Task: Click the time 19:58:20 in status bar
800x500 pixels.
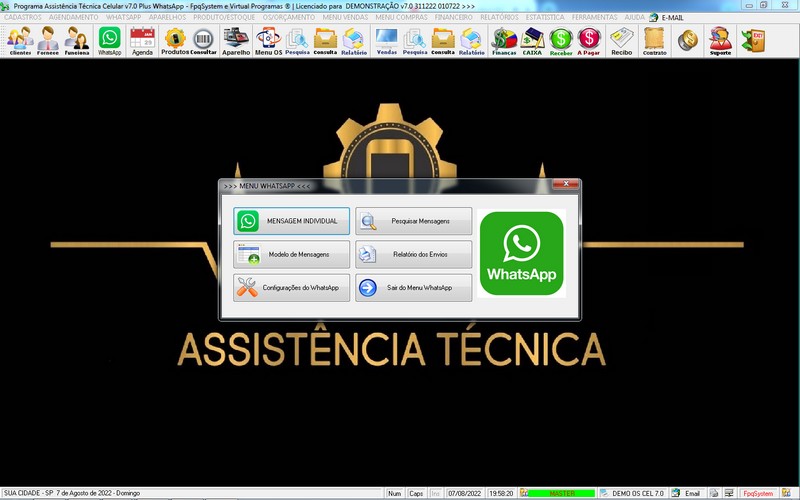Action: [501, 493]
